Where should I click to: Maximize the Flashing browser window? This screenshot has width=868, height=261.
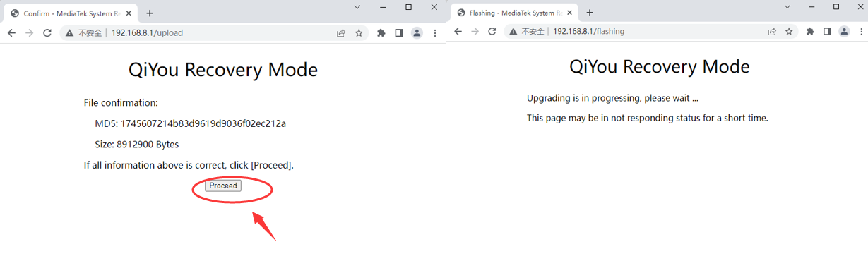[x=836, y=6]
